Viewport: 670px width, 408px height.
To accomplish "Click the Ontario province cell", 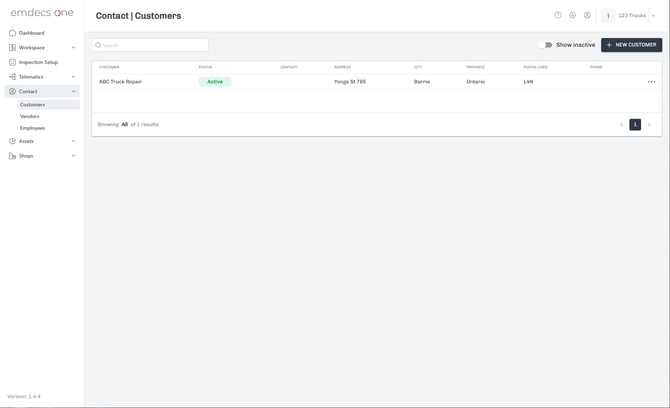I will click(x=476, y=82).
